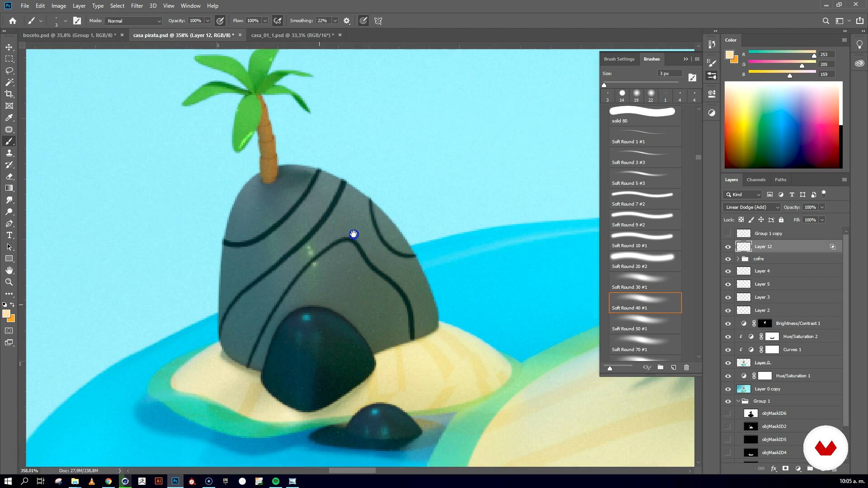Enable pressure for opacity

click(x=220, y=21)
